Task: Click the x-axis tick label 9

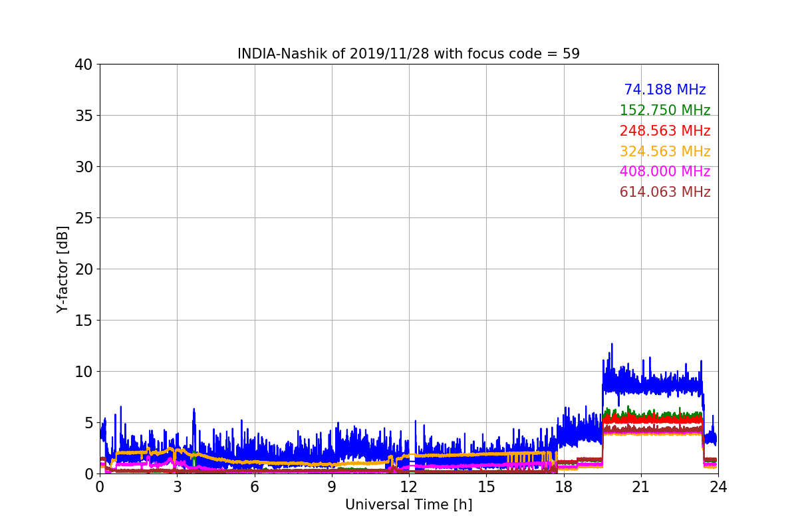Action: [332, 487]
